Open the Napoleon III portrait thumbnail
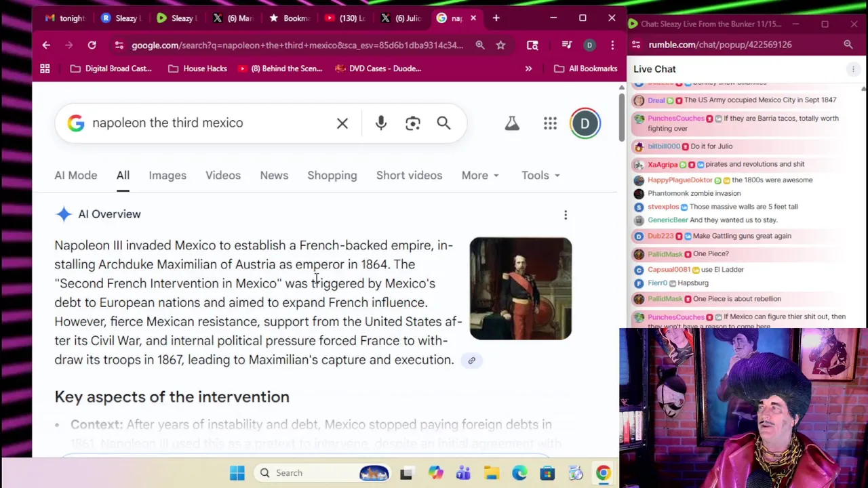Image resolution: width=868 pixels, height=488 pixels. coord(521,289)
